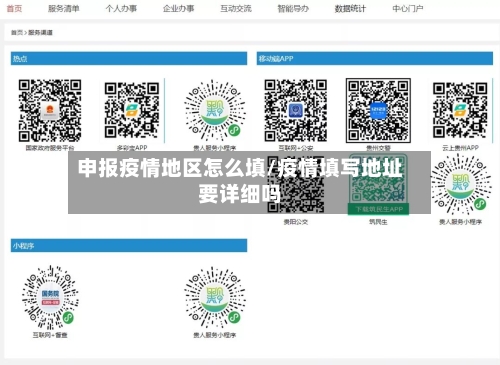Click the 热点 section header

tap(129, 59)
